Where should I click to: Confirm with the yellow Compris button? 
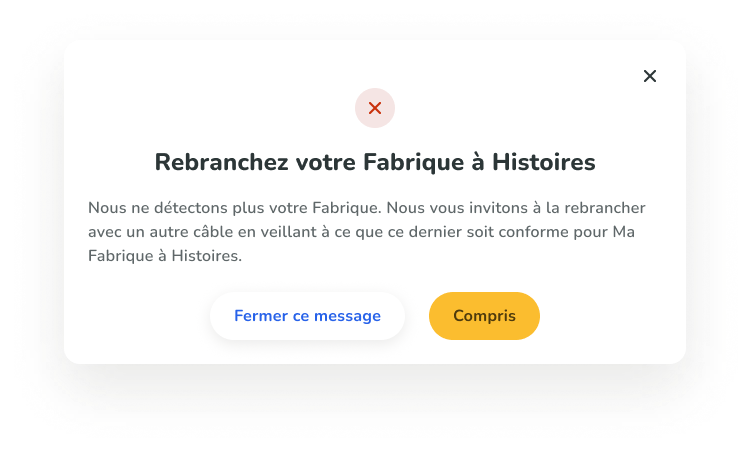coord(485,316)
